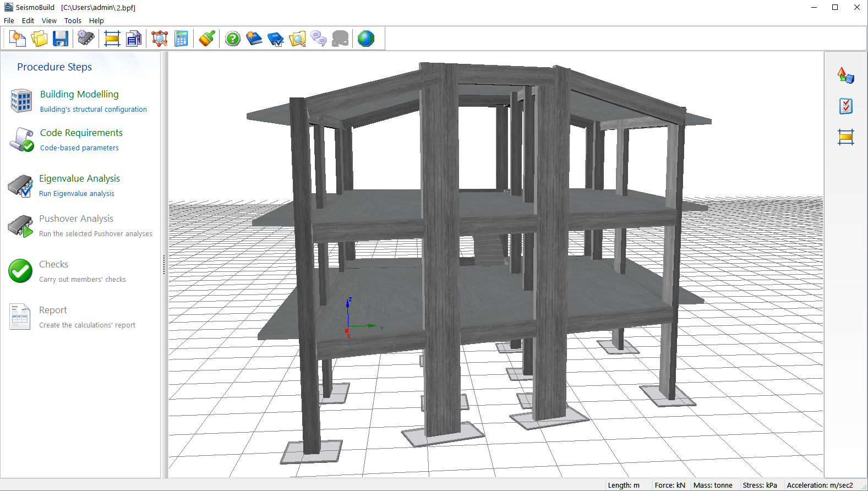Click the red checklist icon in right panel
Screen dimensions: 868x491
[845, 106]
